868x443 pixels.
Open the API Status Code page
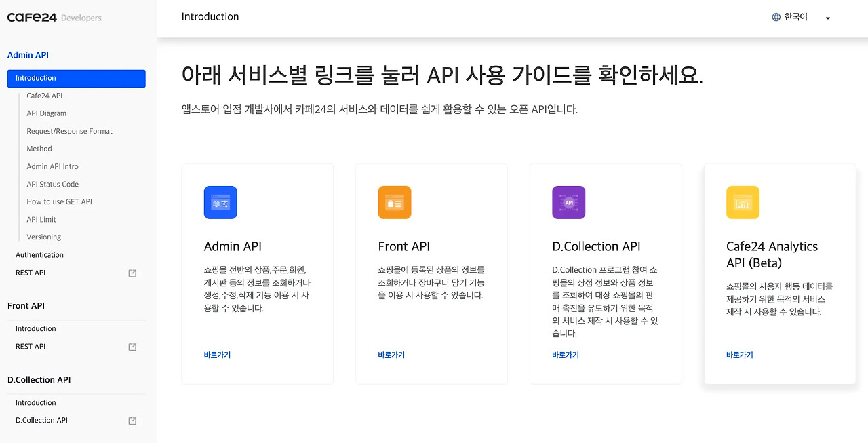tap(51, 184)
